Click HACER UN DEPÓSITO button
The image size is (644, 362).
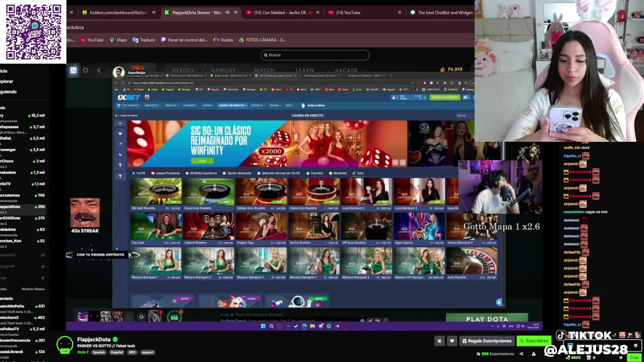[x=444, y=97]
